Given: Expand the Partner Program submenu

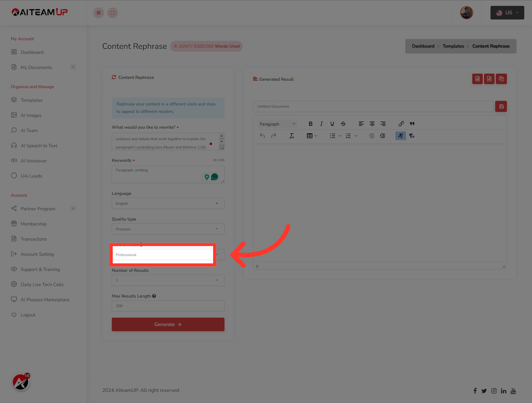Looking at the screenshot, I should 73,208.
